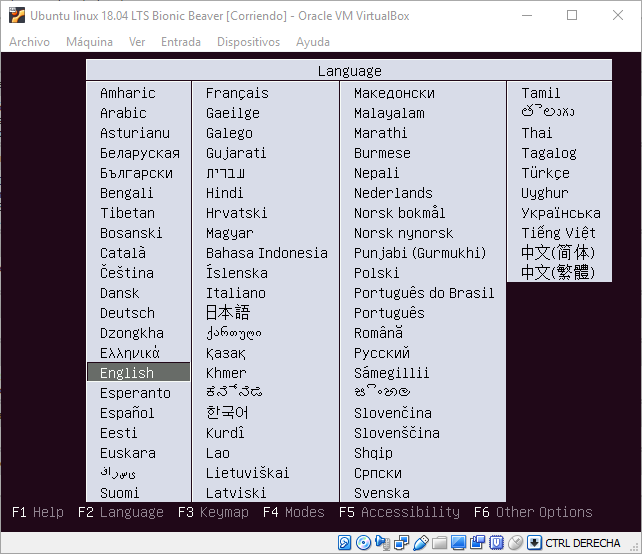
Task: Open the Ver menu
Action: pyautogui.click(x=137, y=42)
